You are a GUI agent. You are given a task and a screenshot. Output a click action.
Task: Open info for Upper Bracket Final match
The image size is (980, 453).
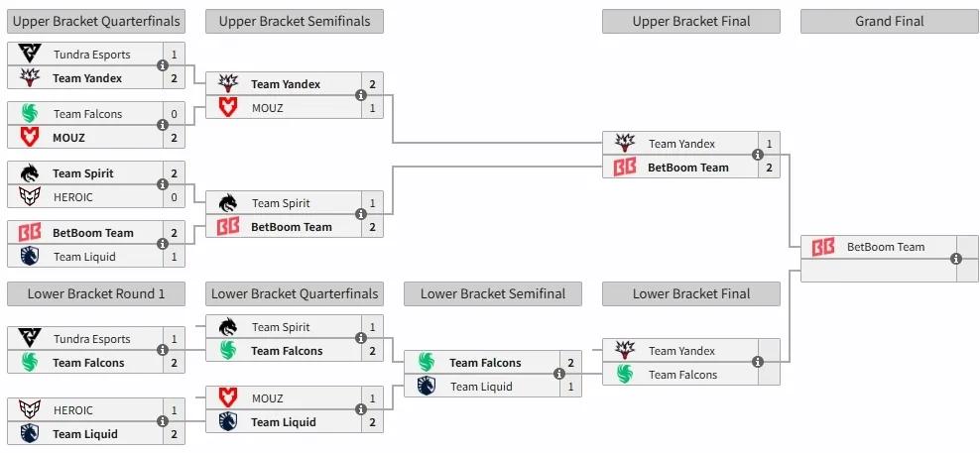pyautogui.click(x=758, y=156)
